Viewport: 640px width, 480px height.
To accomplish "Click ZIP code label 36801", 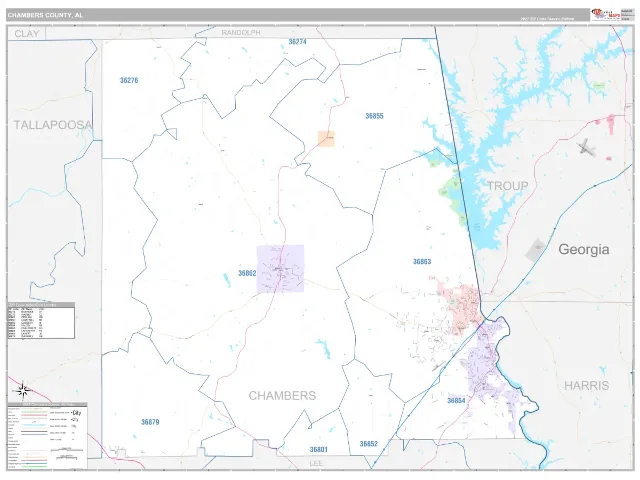I will (x=318, y=449).
